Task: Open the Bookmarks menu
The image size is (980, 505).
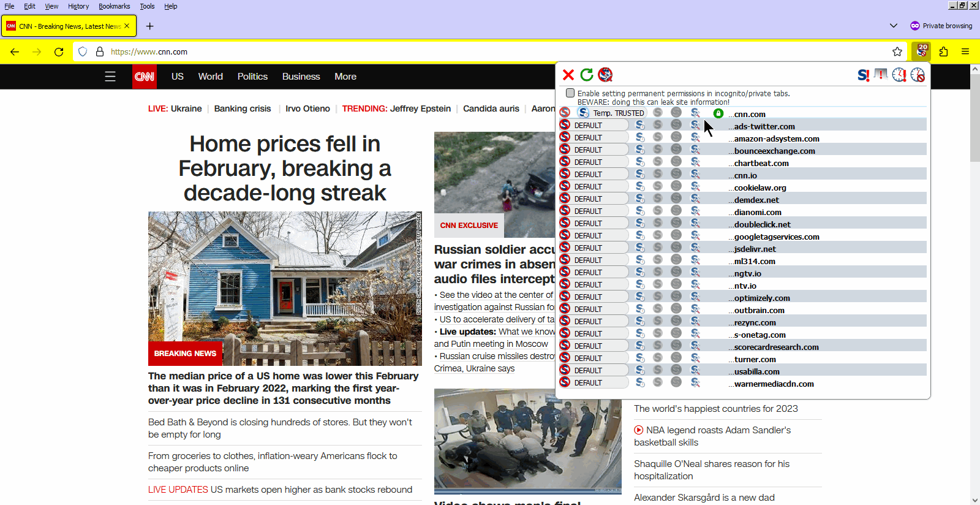Action: pyautogui.click(x=114, y=6)
